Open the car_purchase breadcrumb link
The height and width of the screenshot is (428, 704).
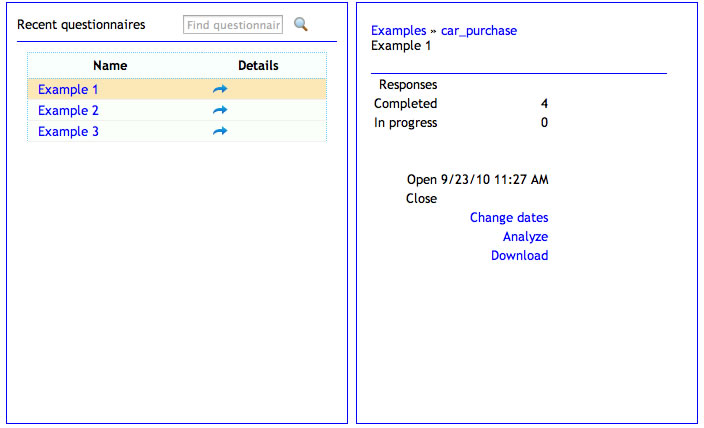479,31
